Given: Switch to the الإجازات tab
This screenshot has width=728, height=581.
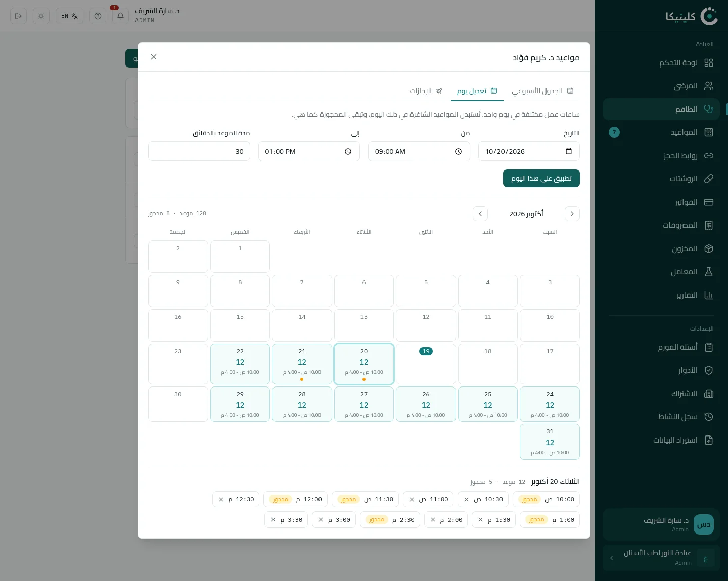Looking at the screenshot, I should pyautogui.click(x=426, y=91).
